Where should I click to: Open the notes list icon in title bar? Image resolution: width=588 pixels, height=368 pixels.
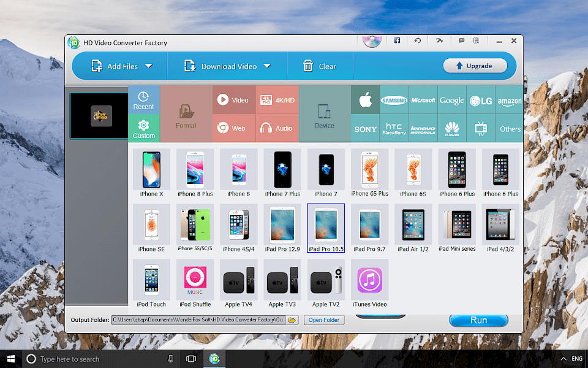[x=476, y=40]
